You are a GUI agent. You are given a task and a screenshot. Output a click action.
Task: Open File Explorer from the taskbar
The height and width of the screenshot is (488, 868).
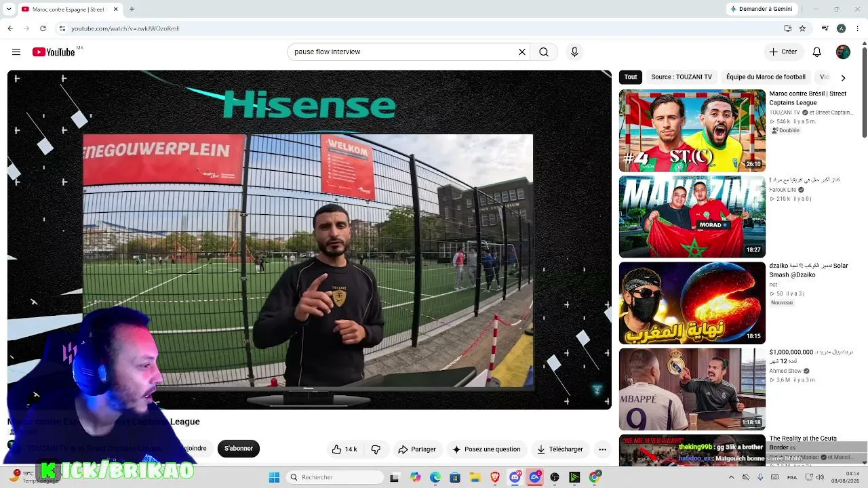pos(475,478)
